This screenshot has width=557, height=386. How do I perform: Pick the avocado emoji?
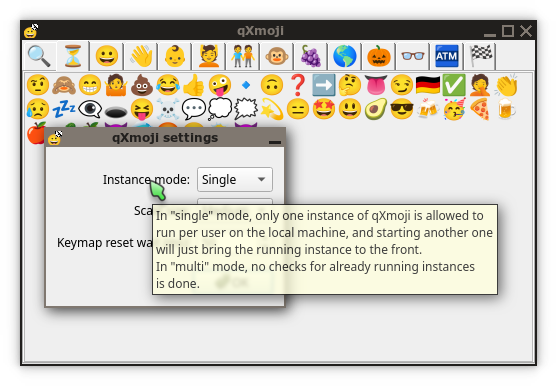click(x=376, y=109)
